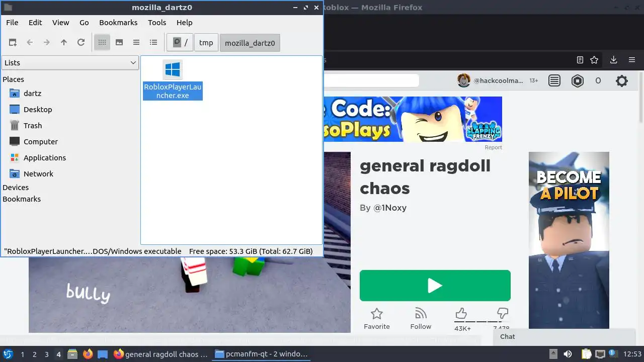The image size is (644, 362).
Task: Open a new tab in the file manager
Action: [13, 43]
